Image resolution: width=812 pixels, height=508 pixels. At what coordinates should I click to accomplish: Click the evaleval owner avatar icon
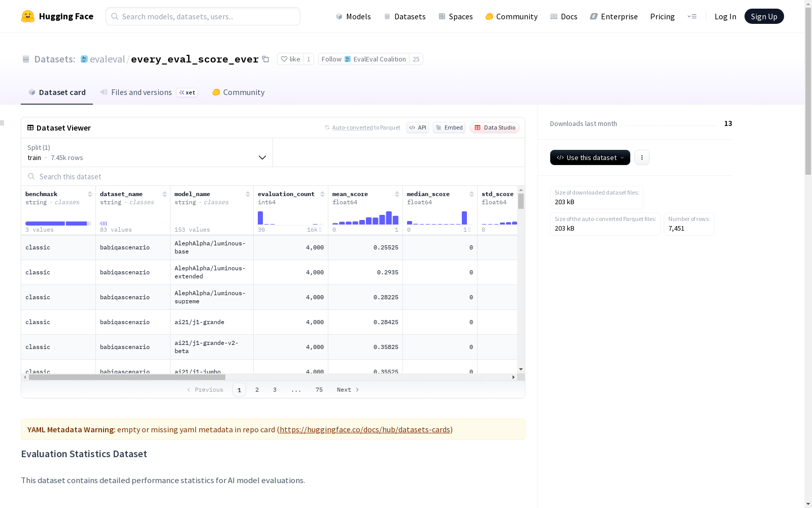(x=84, y=59)
